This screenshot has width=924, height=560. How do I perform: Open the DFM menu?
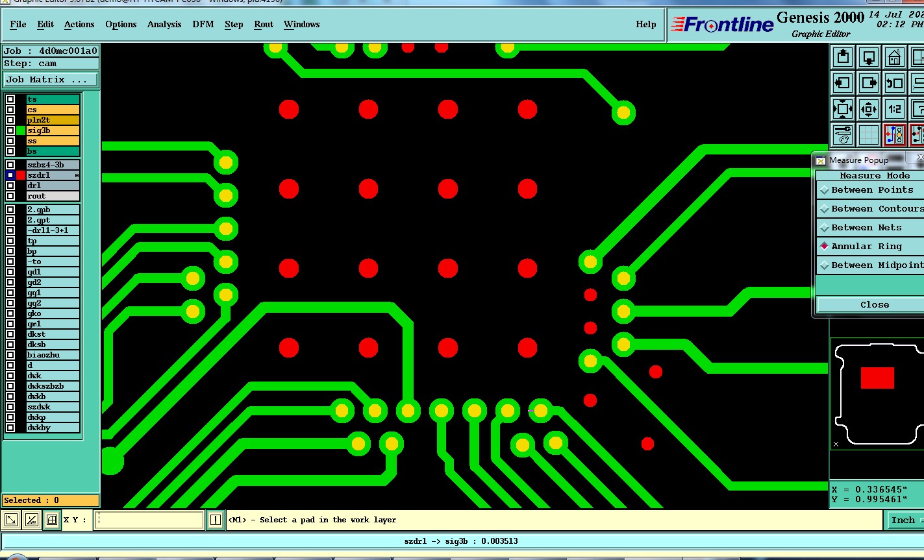click(203, 24)
